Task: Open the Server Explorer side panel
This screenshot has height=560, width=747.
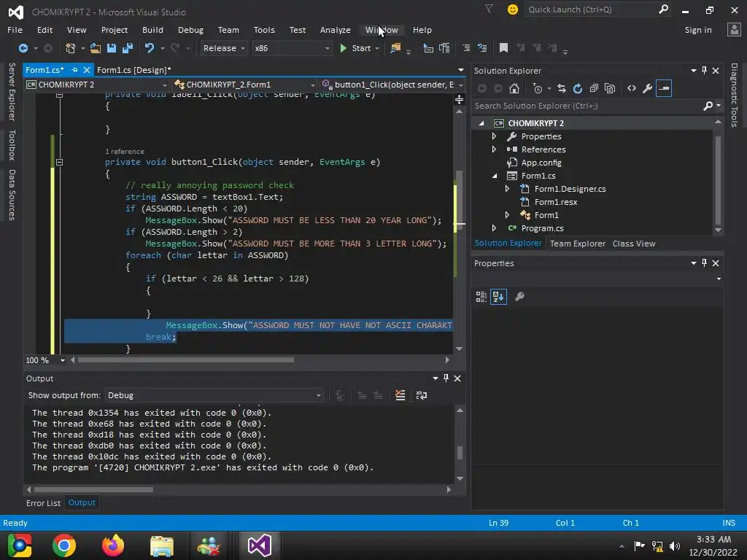Action: (12, 91)
